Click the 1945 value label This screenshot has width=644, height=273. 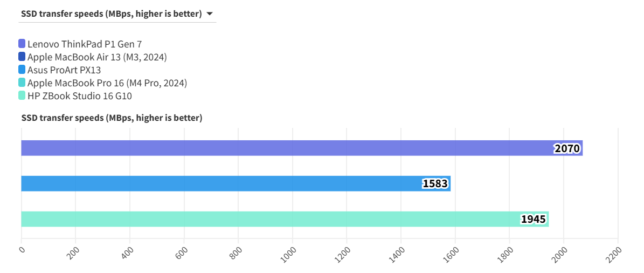pyautogui.click(x=534, y=220)
